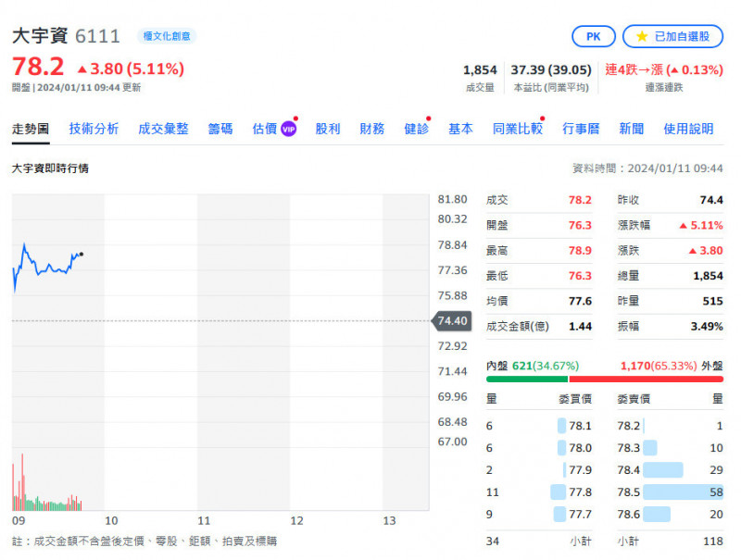Click the 內盤 621(34.67%) label
Viewport: 741px width, 560px height.
[533, 366]
